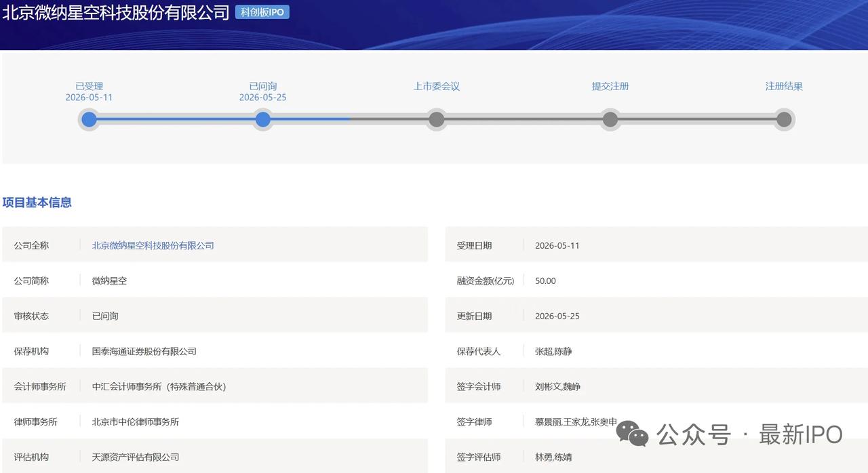Click the 更新日期 field label
The image size is (868, 473).
click(474, 316)
